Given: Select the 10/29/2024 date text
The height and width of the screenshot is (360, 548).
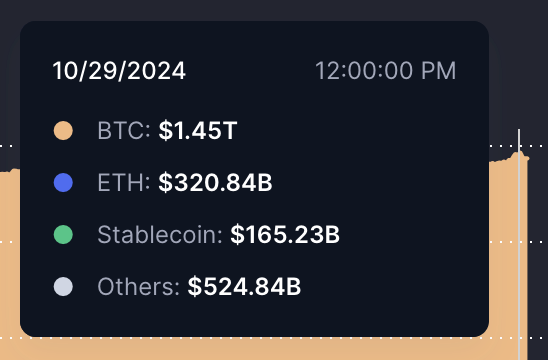Looking at the screenshot, I should [119, 71].
